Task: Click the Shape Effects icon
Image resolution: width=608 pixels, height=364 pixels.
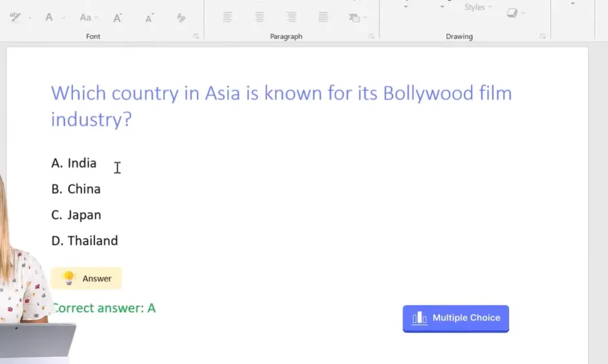Action: [512, 13]
